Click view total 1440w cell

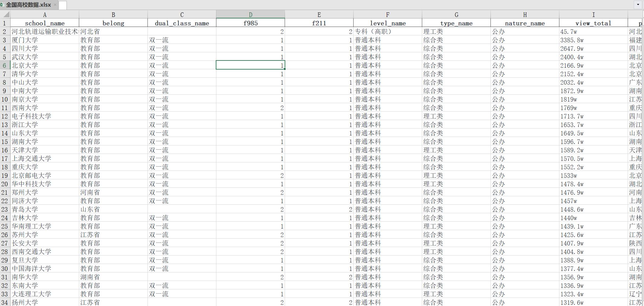click(594, 218)
